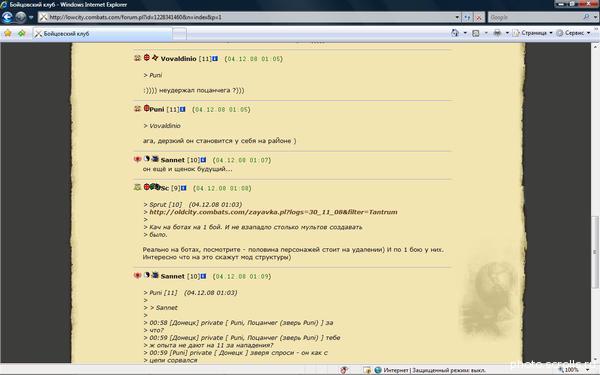Image resolution: width=600 pixels, height=375 pixels.
Task: Open the Страница menu dropdown
Action: tap(533, 33)
